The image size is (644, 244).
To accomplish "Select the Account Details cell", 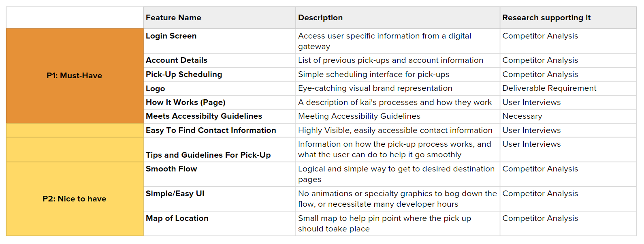I will click(220, 60).
